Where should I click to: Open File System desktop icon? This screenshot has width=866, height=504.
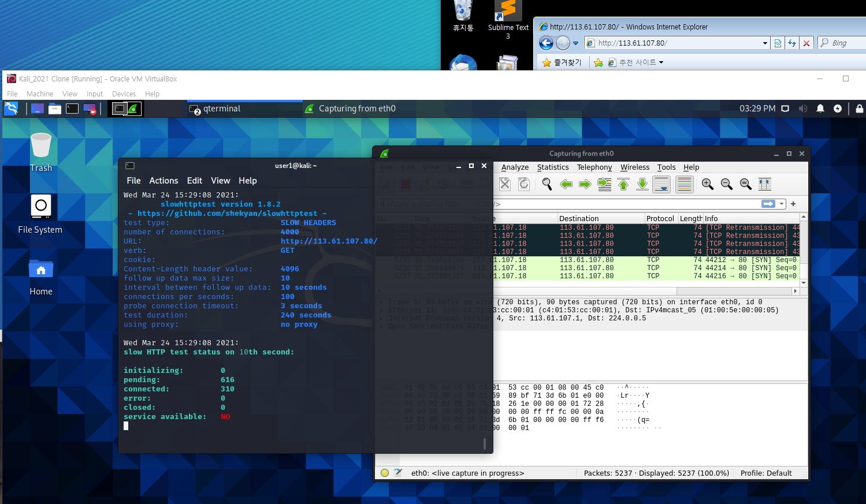[40, 214]
